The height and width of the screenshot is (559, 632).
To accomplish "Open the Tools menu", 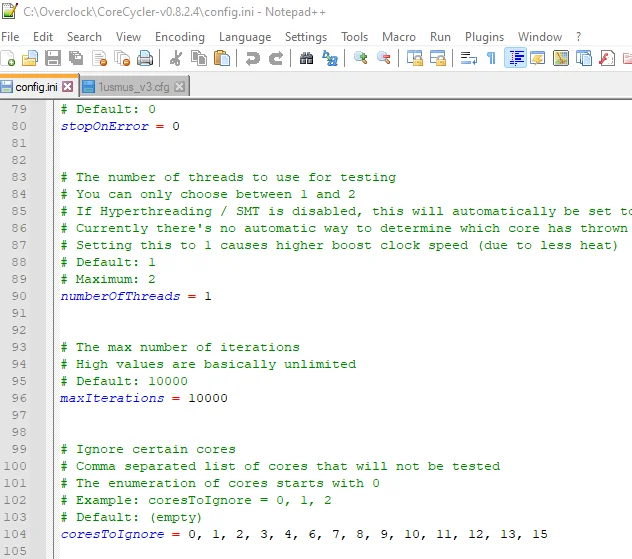I will [x=355, y=37].
